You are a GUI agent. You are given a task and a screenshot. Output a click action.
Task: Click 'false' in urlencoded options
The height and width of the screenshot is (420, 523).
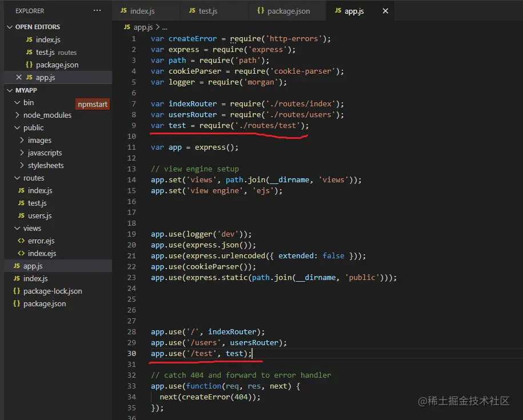coord(333,255)
